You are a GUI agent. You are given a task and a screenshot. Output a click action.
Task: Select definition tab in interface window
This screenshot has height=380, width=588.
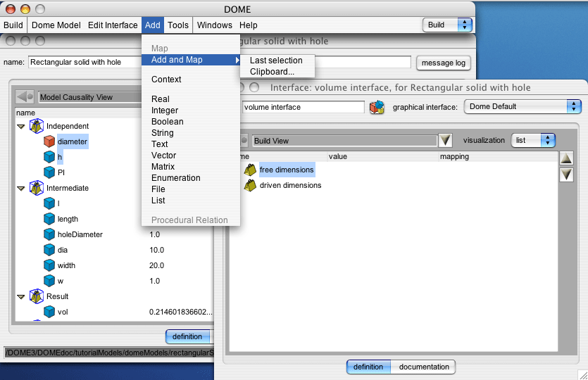(x=368, y=367)
